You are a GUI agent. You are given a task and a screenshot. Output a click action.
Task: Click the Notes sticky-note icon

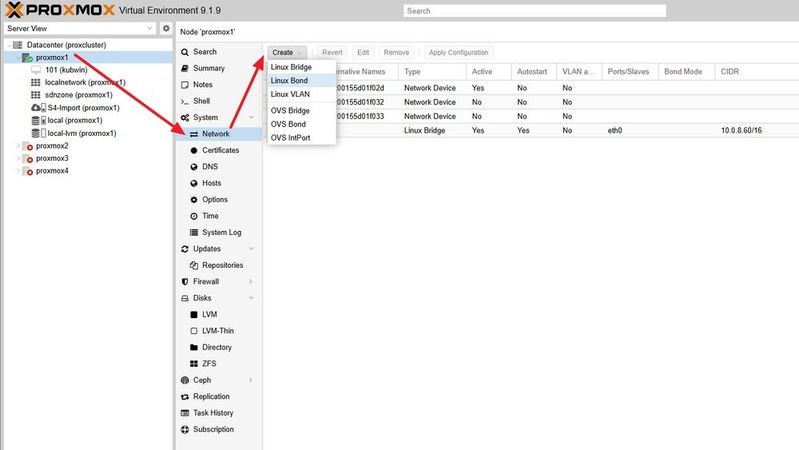184,85
